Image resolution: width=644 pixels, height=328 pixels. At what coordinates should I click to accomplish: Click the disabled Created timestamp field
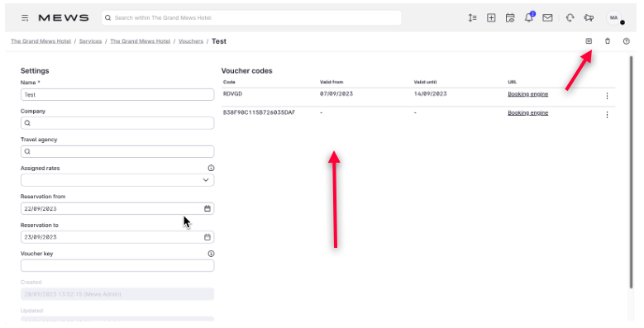[x=117, y=294]
